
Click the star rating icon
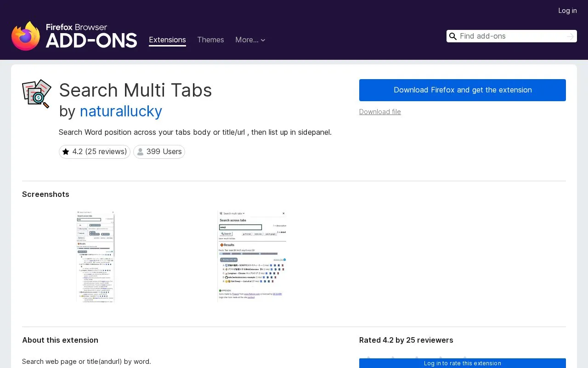[66, 152]
